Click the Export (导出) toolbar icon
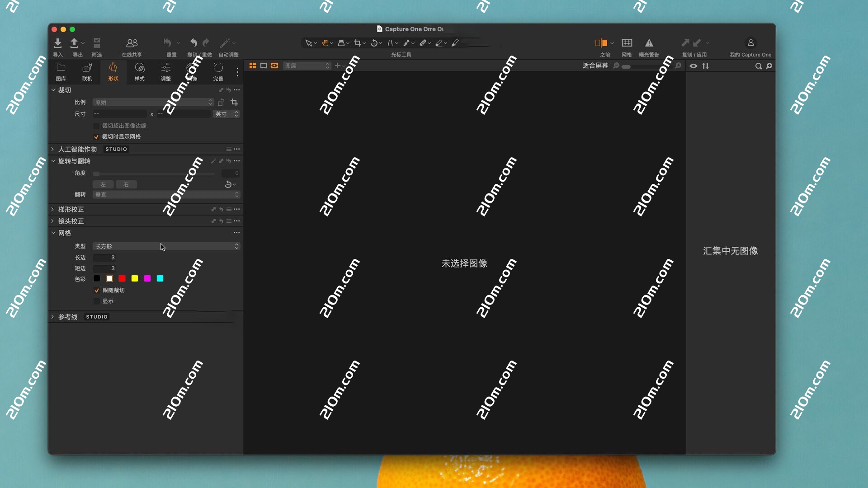This screenshot has height=488, width=868. click(74, 43)
